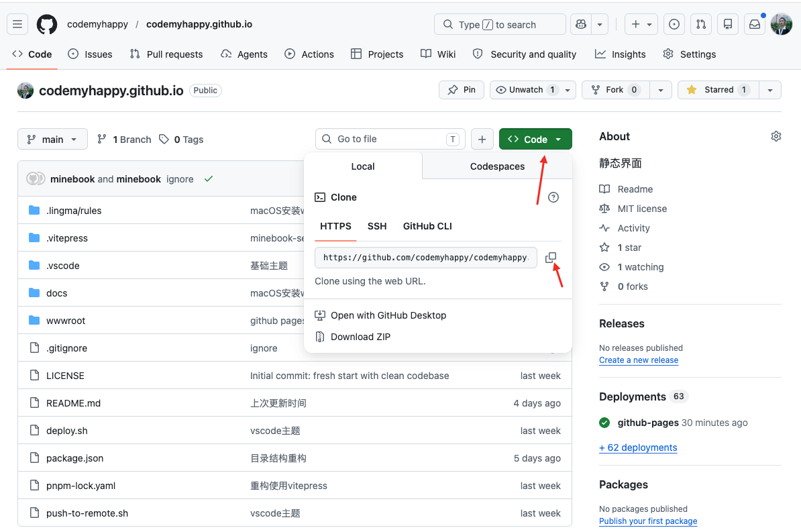This screenshot has height=532, width=801.
Task: Switch to the Codespaces tab
Action: click(497, 166)
